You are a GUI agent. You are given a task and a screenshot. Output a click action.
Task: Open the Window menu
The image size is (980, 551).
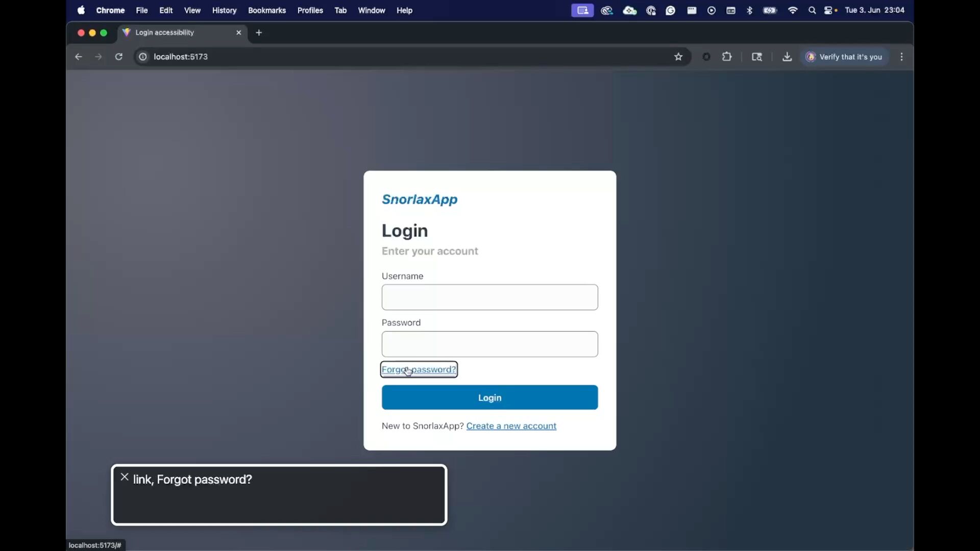pos(372,10)
